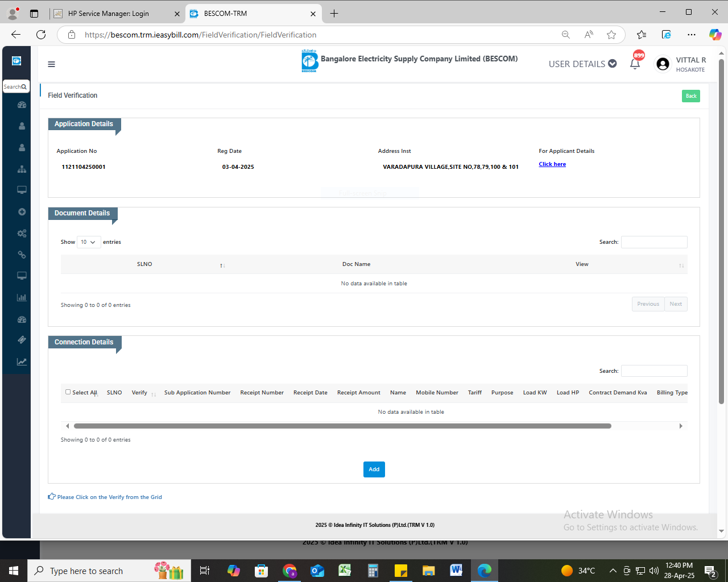
Task: Sort Document Details by SLNO arrows
Action: (222, 265)
